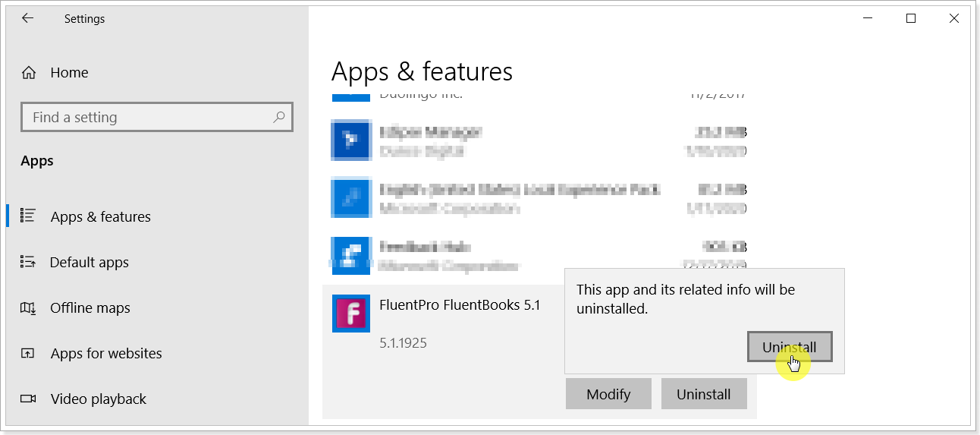Click the Offline maps icon
Image resolution: width=980 pixels, height=435 pixels.
28,307
